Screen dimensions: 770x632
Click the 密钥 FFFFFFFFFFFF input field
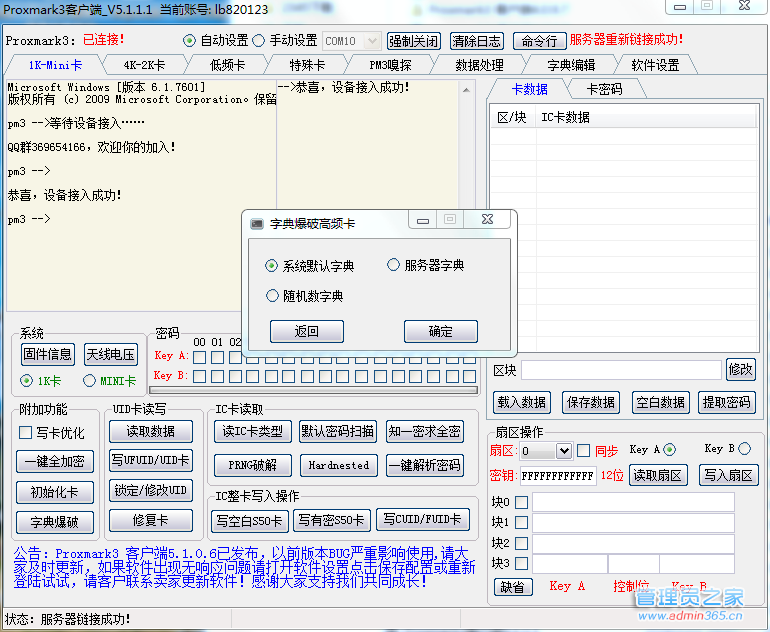point(558,476)
